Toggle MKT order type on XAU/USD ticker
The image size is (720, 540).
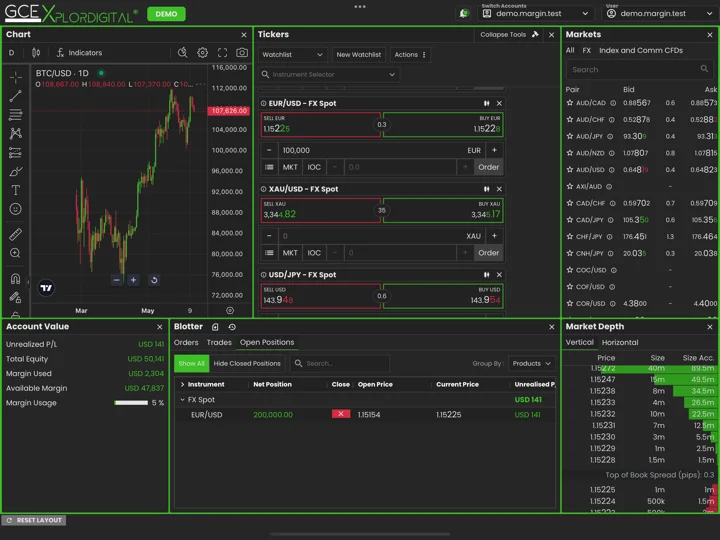coord(290,253)
